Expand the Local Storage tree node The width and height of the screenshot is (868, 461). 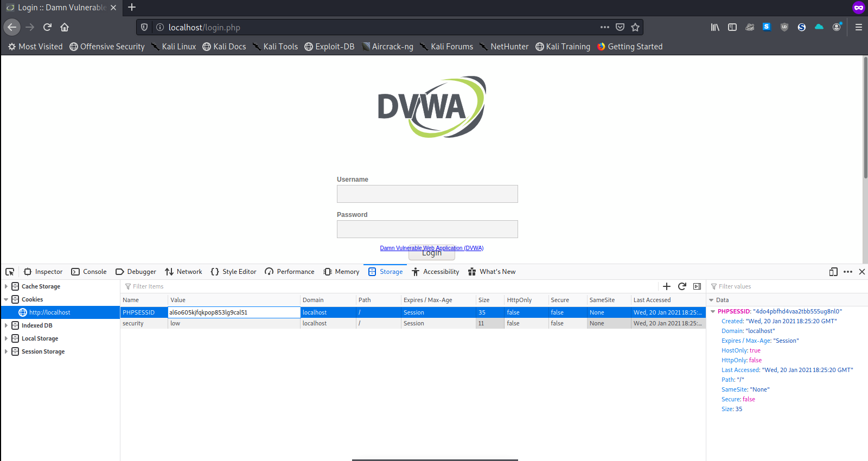[x=6, y=338]
